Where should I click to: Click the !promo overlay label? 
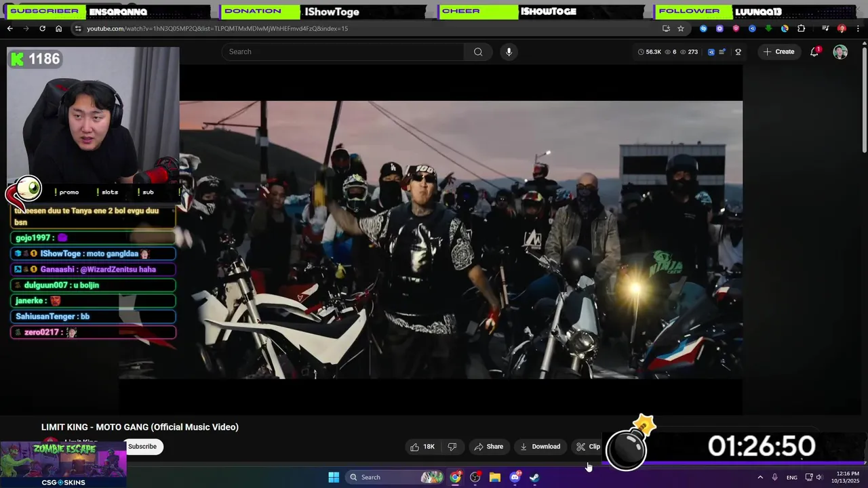(66, 192)
